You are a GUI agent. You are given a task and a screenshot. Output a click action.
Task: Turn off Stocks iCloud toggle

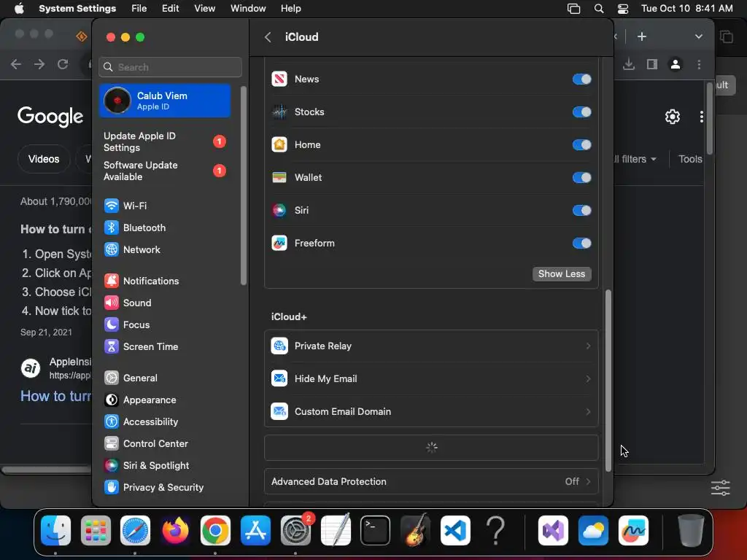[581, 112]
